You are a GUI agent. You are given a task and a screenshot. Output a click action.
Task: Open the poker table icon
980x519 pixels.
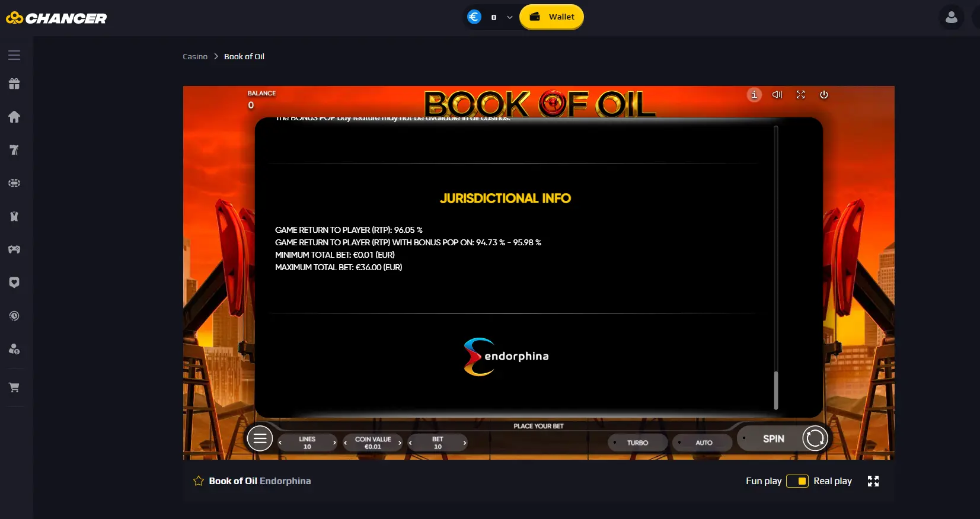tap(14, 183)
